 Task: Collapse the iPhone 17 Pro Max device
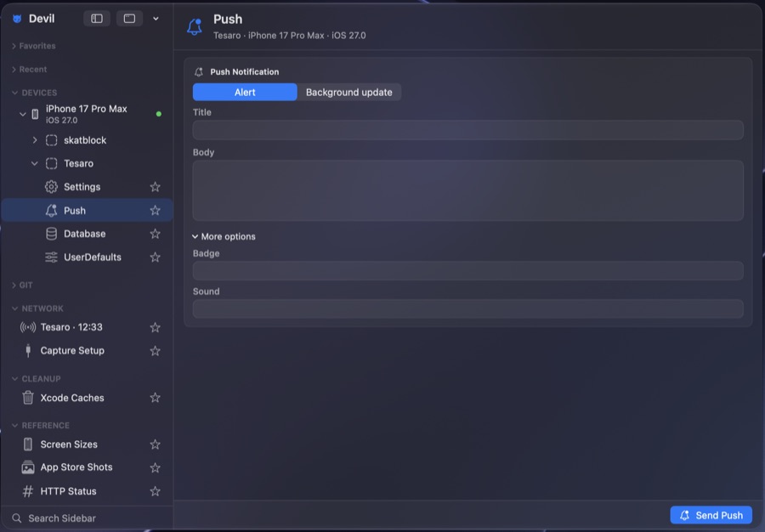(x=22, y=114)
